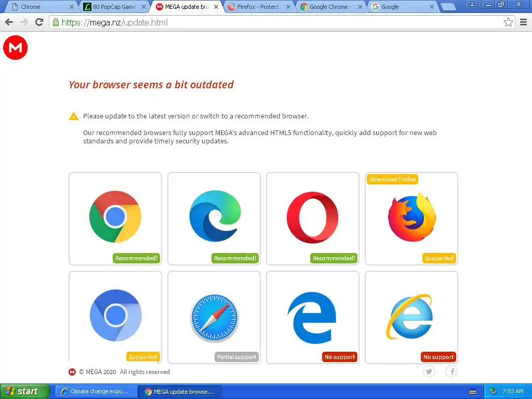Screen dimensions: 532x399
Task: Switch to the Firefox - Protect tab
Action: [x=258, y=7]
